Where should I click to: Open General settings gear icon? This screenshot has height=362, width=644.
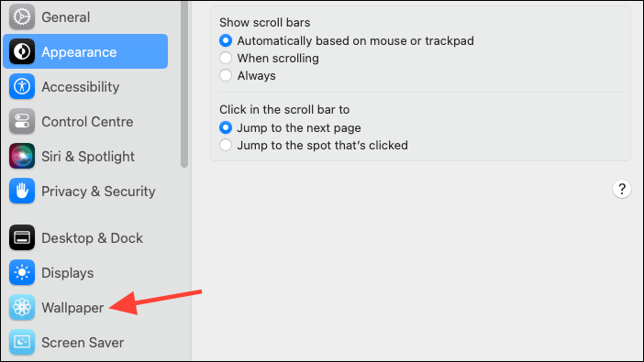(x=22, y=17)
